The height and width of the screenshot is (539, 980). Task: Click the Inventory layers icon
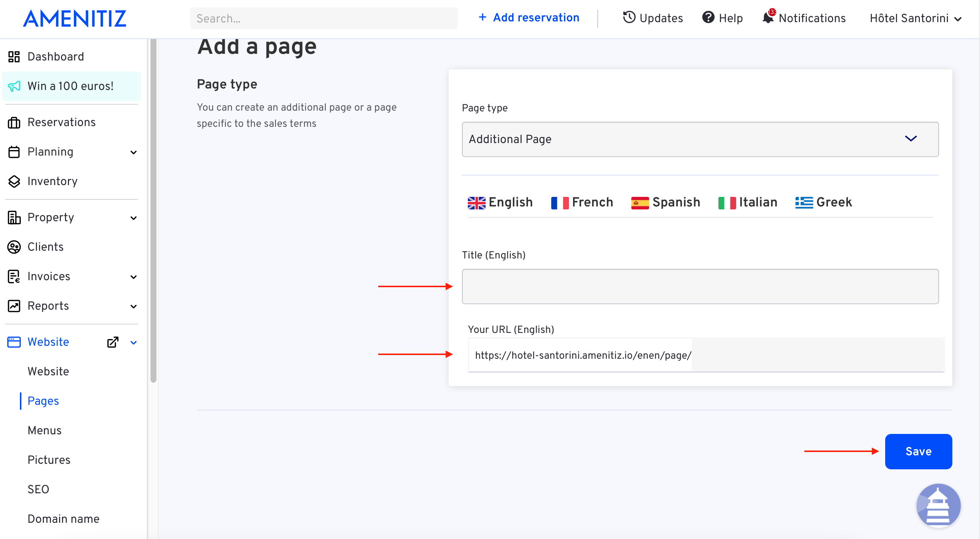tap(14, 181)
